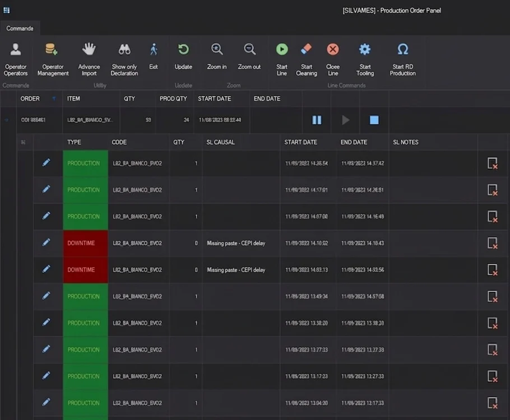Delete the production row starting 14:17:01
The width and height of the screenshot is (510, 420).
[x=493, y=190]
